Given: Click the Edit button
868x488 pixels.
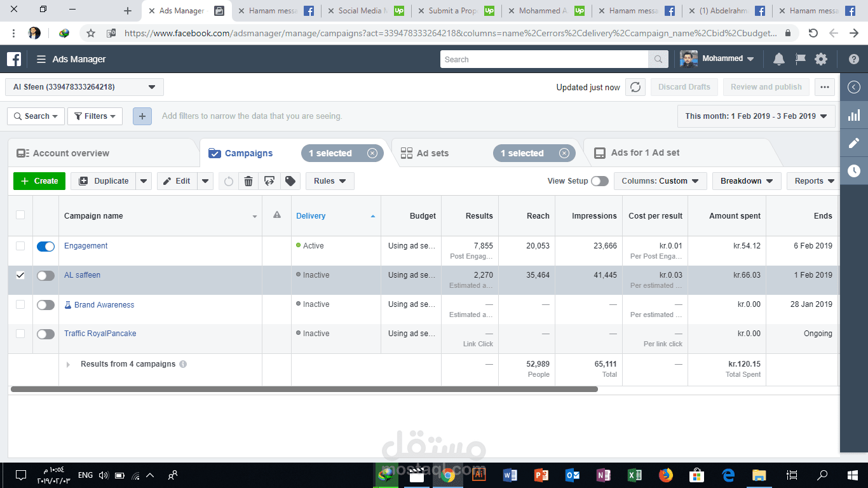Looking at the screenshot, I should tap(177, 181).
